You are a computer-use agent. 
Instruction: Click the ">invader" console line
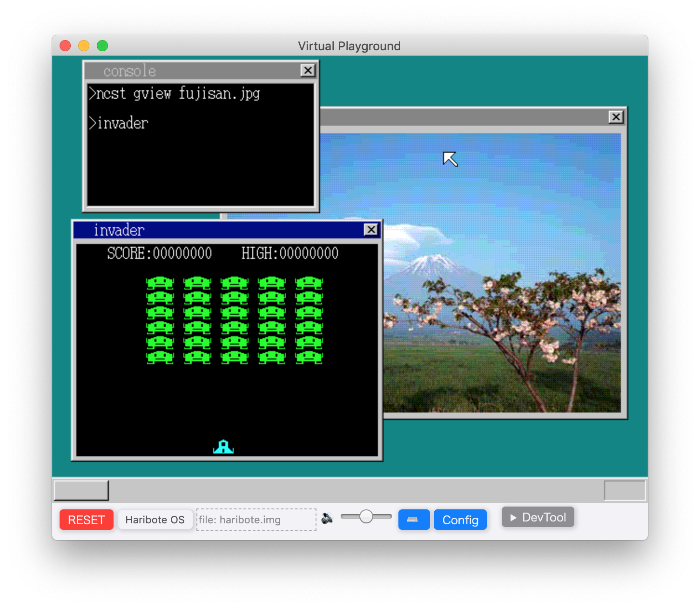(119, 123)
